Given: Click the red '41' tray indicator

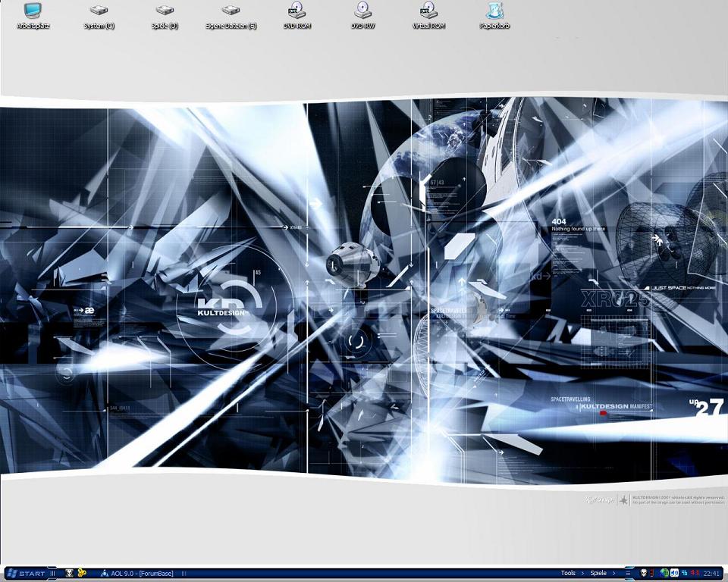Looking at the screenshot, I should click(x=695, y=573).
